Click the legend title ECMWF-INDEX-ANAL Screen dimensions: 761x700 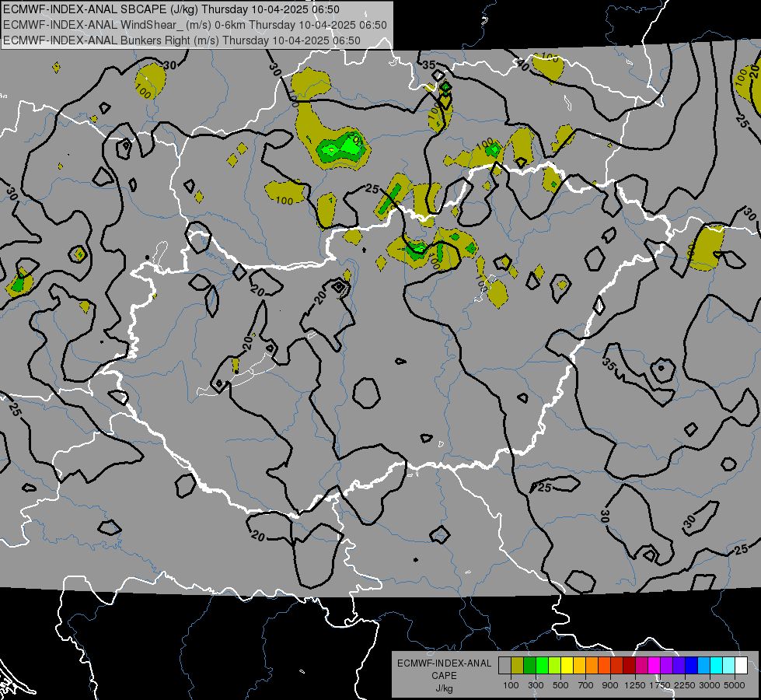(444, 663)
